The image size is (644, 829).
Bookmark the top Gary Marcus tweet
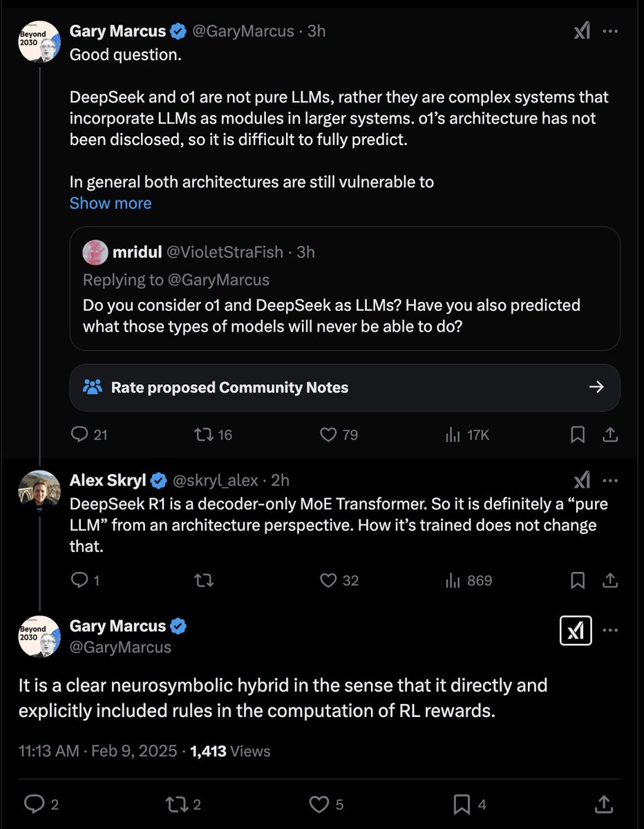578,435
